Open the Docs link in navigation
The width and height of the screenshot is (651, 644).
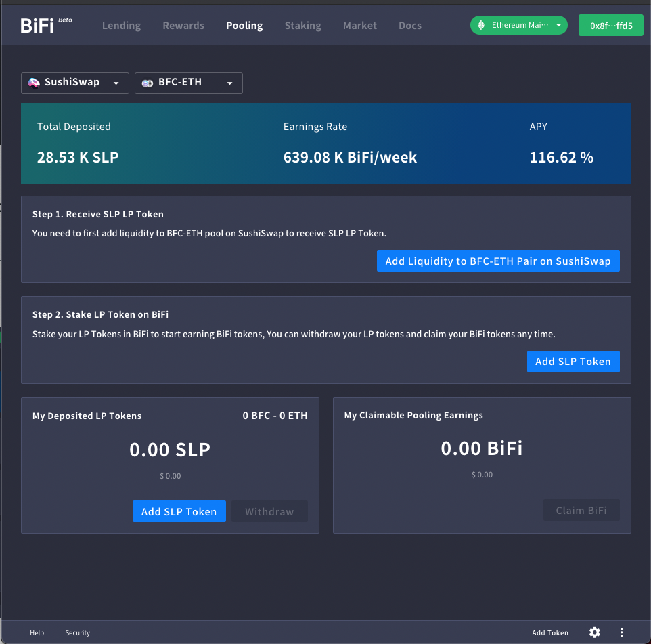pyautogui.click(x=410, y=26)
